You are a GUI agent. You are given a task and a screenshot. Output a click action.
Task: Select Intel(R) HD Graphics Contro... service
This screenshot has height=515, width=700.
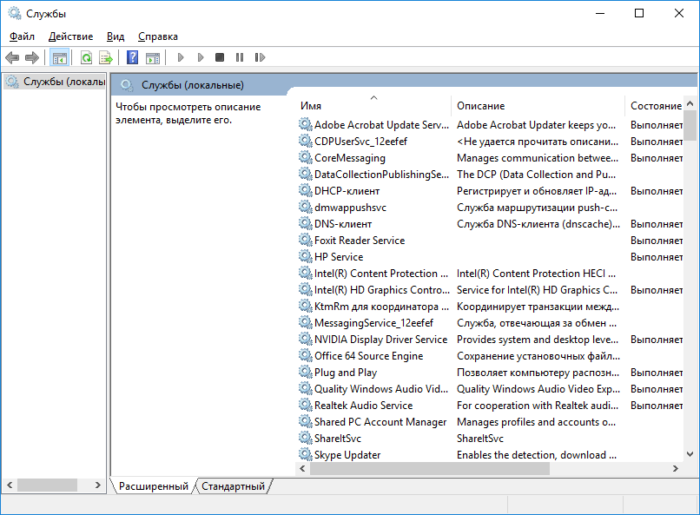tap(382, 290)
